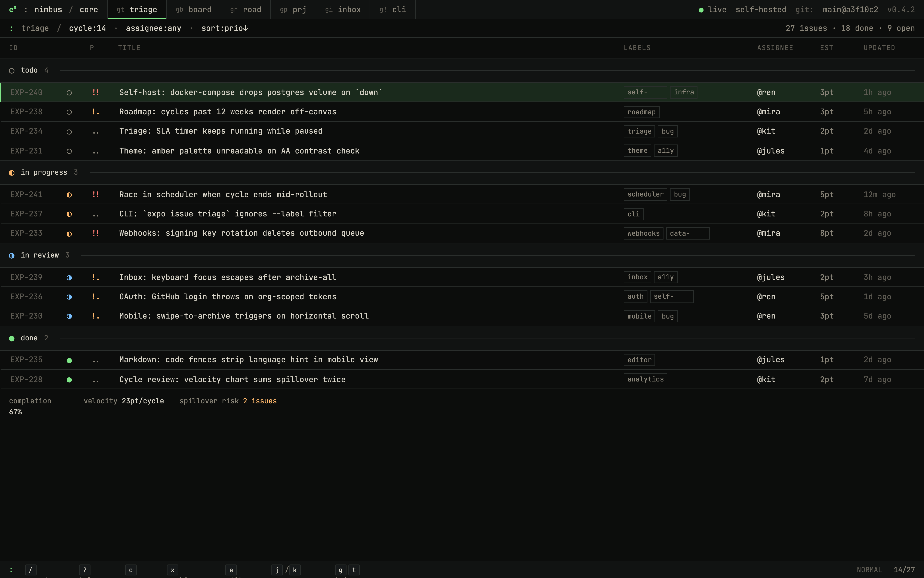Change the sort:prio↓ ordering
Image resolution: width=924 pixels, height=578 pixels.
pyautogui.click(x=225, y=28)
